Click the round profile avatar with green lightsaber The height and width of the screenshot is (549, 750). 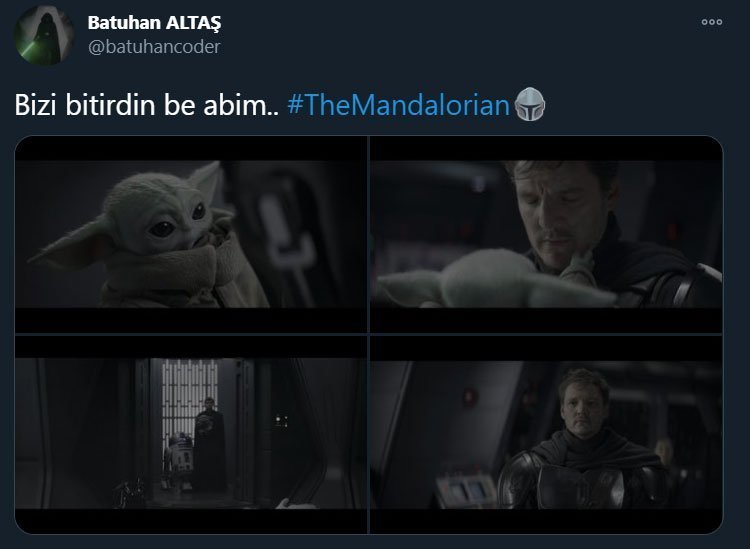click(44, 35)
